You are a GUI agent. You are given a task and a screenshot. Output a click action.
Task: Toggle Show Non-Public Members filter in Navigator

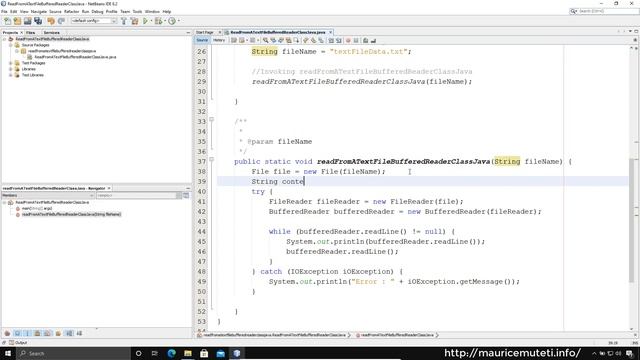pos(38,333)
